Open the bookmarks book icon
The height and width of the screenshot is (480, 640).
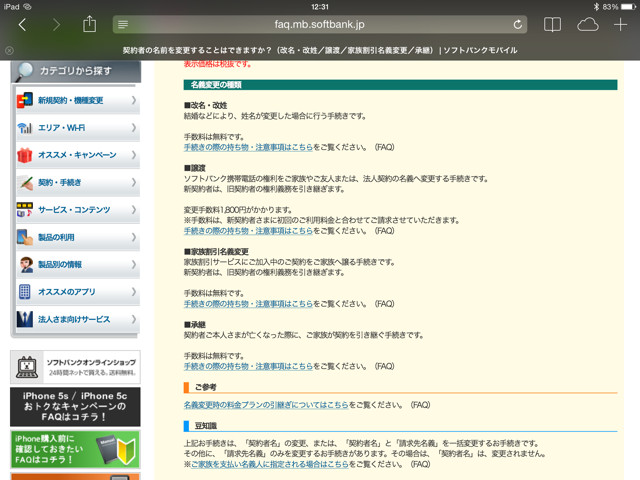552,24
